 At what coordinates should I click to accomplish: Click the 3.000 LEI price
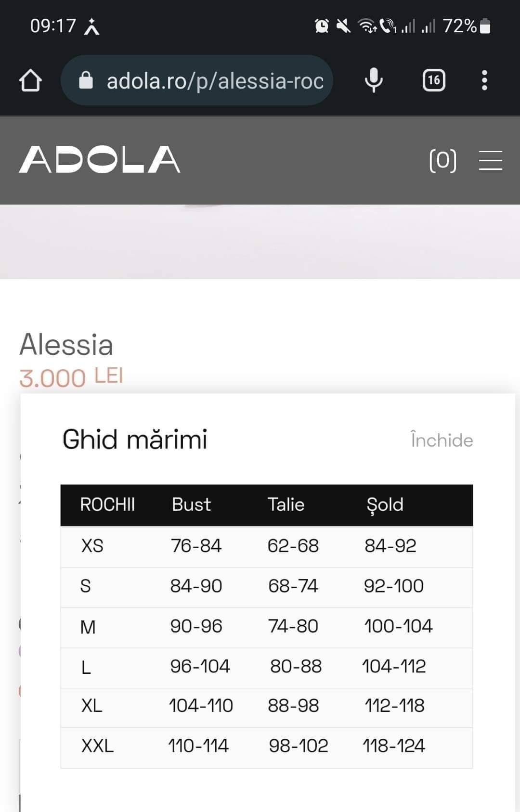click(x=71, y=377)
